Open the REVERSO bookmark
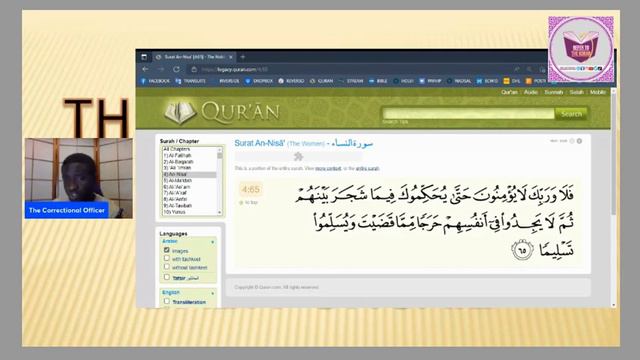The image size is (640, 360). coord(291,81)
